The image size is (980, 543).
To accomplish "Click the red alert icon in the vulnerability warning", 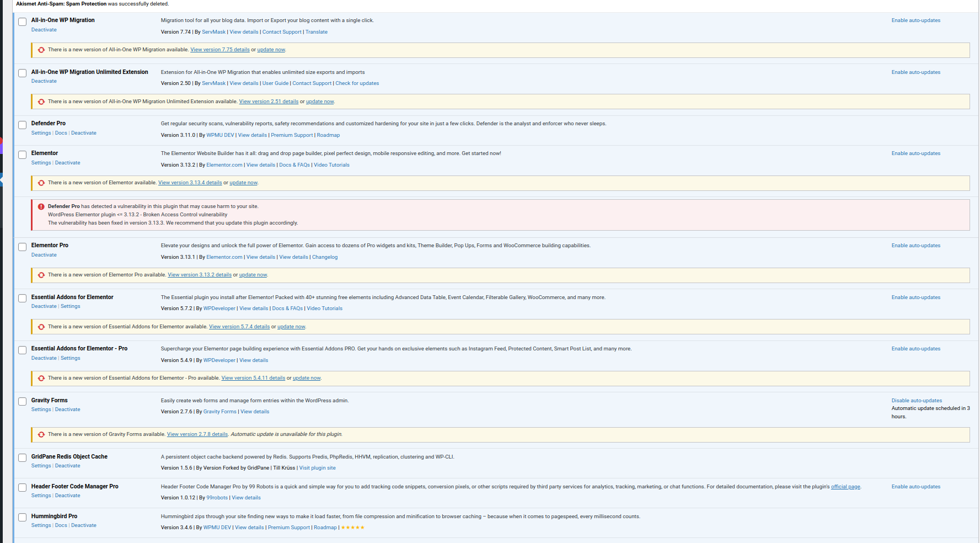I will [41, 207].
